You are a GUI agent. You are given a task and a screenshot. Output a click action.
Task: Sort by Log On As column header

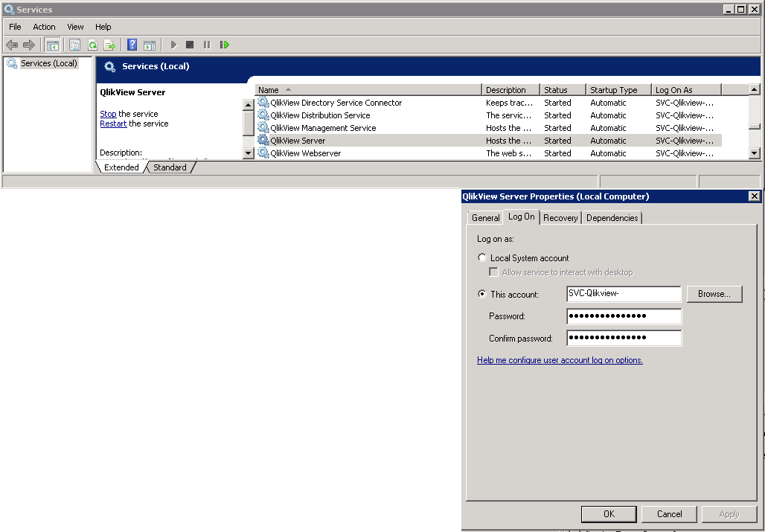(x=686, y=90)
